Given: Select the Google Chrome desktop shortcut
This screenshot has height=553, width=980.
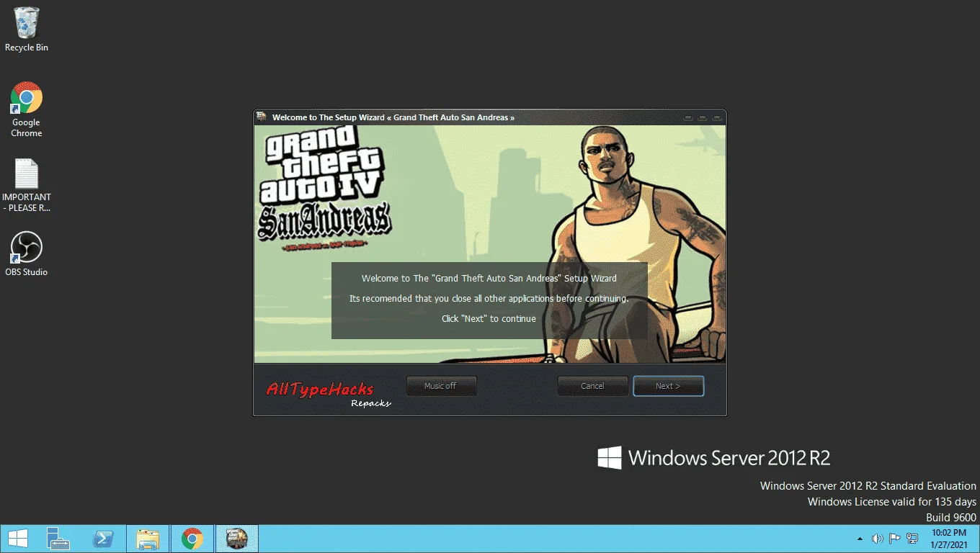Looking at the screenshot, I should (27, 109).
